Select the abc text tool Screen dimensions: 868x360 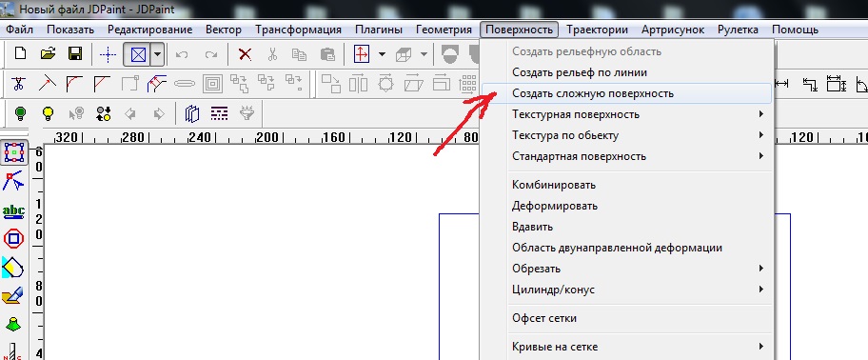tap(13, 211)
